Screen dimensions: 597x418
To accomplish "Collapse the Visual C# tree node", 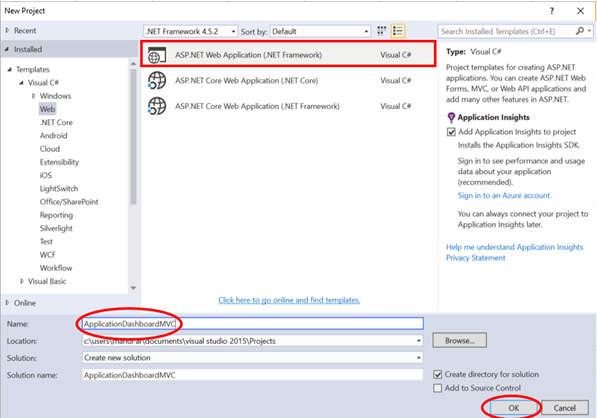I will point(21,83).
